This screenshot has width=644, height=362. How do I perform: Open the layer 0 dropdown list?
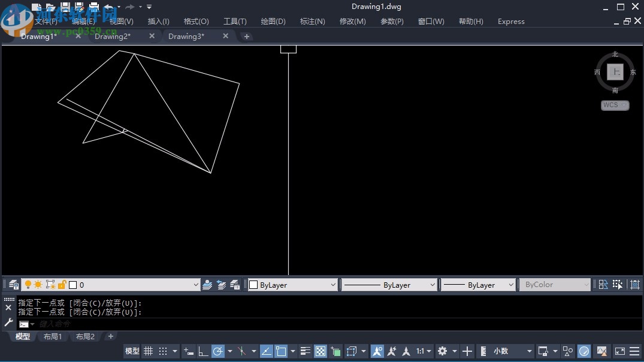point(196,285)
